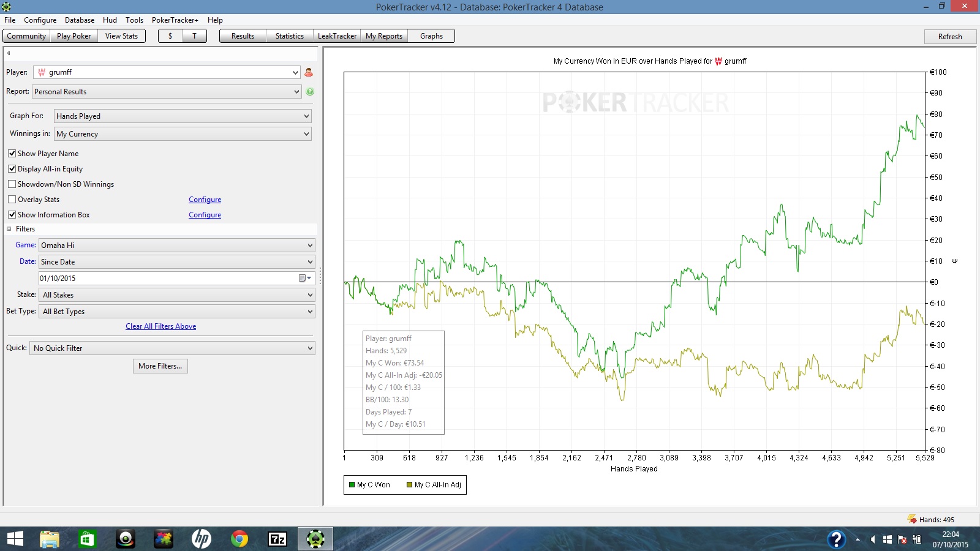Click the Community tab
The image size is (980, 551).
pos(26,36)
